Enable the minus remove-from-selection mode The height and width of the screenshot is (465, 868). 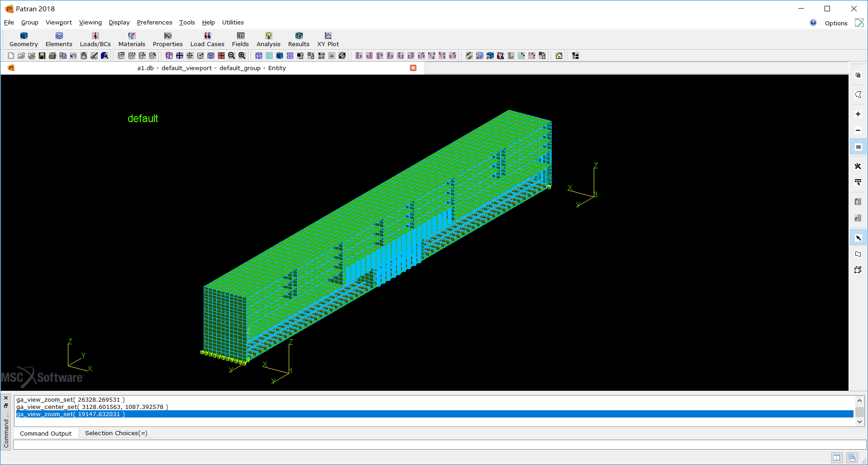tap(858, 130)
